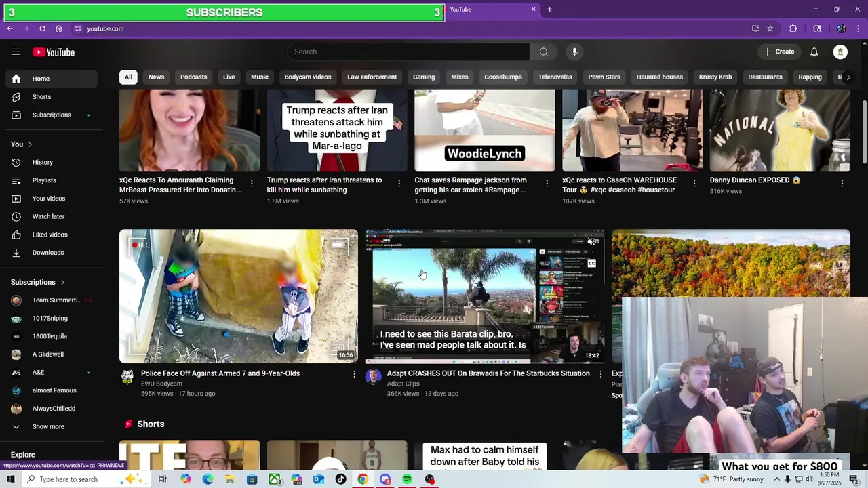Open A Glidewell channel subscription

click(52, 354)
